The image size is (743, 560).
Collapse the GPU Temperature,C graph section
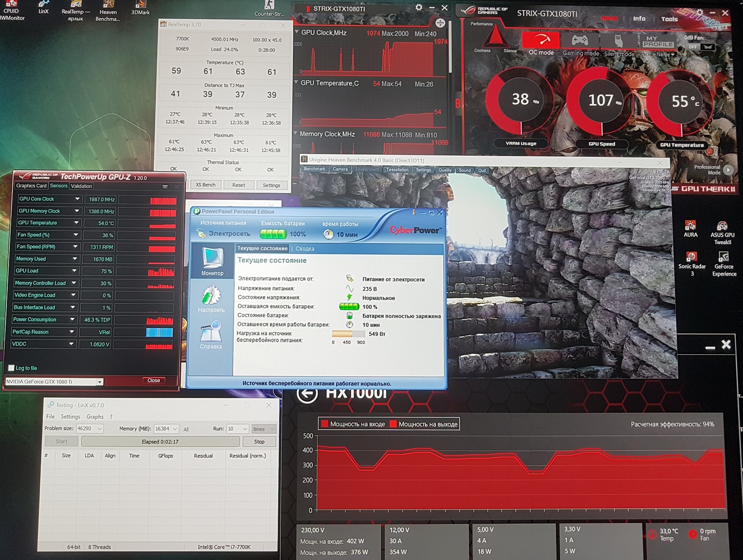[x=296, y=82]
